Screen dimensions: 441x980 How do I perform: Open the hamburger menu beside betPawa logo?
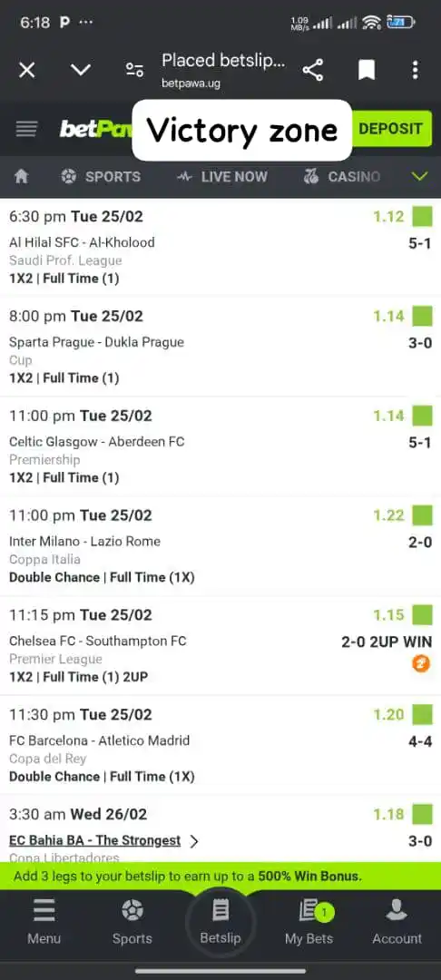click(26, 129)
